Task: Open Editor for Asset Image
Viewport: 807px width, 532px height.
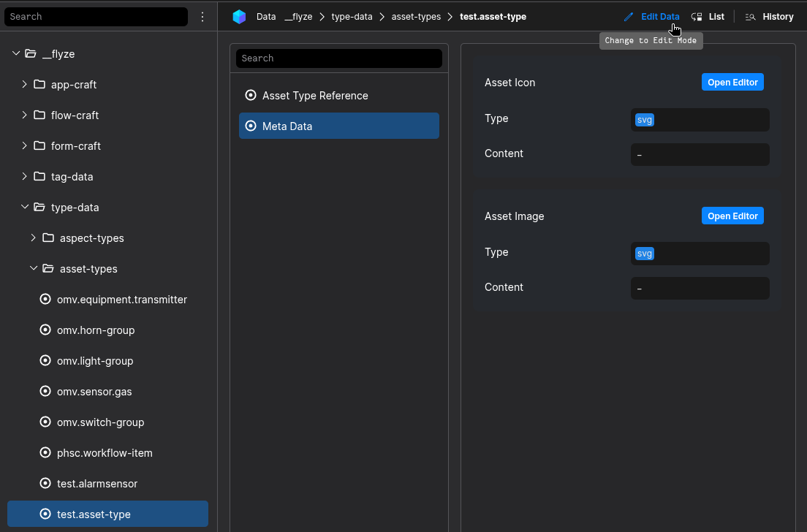Action: [732, 216]
